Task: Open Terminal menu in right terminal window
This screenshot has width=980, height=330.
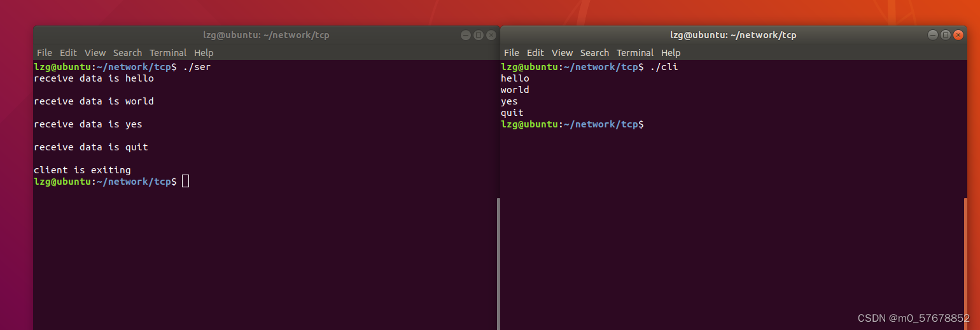Action: (x=635, y=53)
